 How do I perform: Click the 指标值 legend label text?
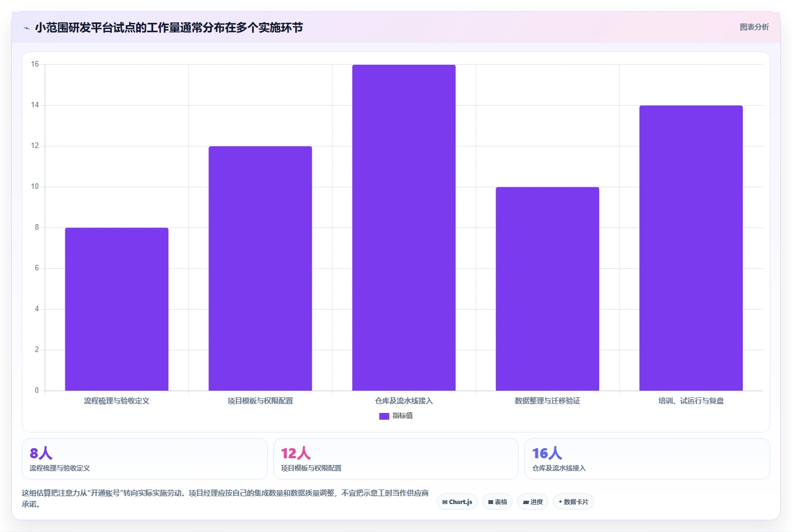point(402,416)
